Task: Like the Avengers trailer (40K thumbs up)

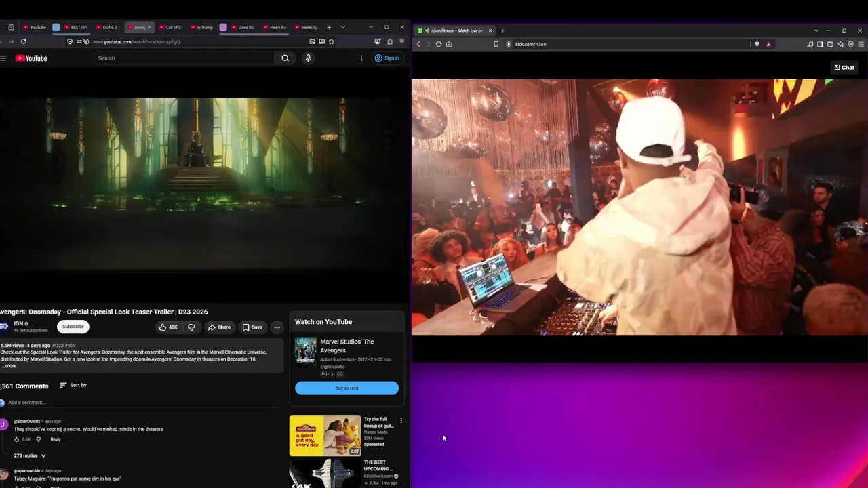Action: (167, 327)
